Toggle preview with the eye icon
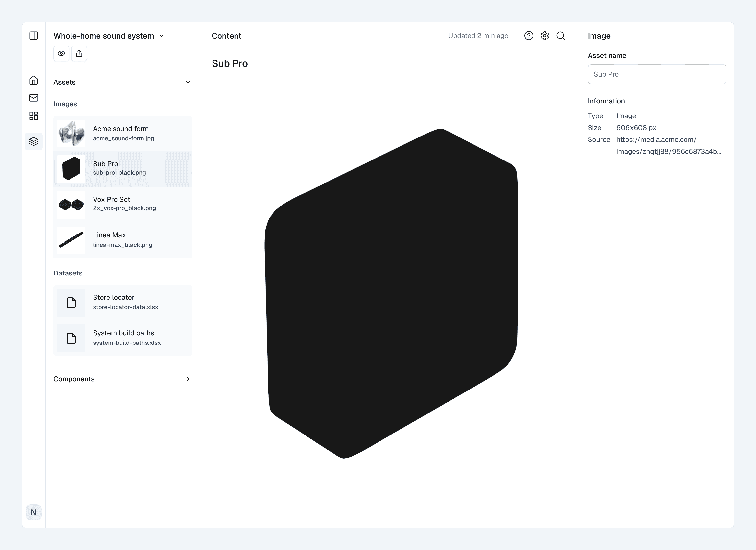756x550 pixels. coord(61,53)
